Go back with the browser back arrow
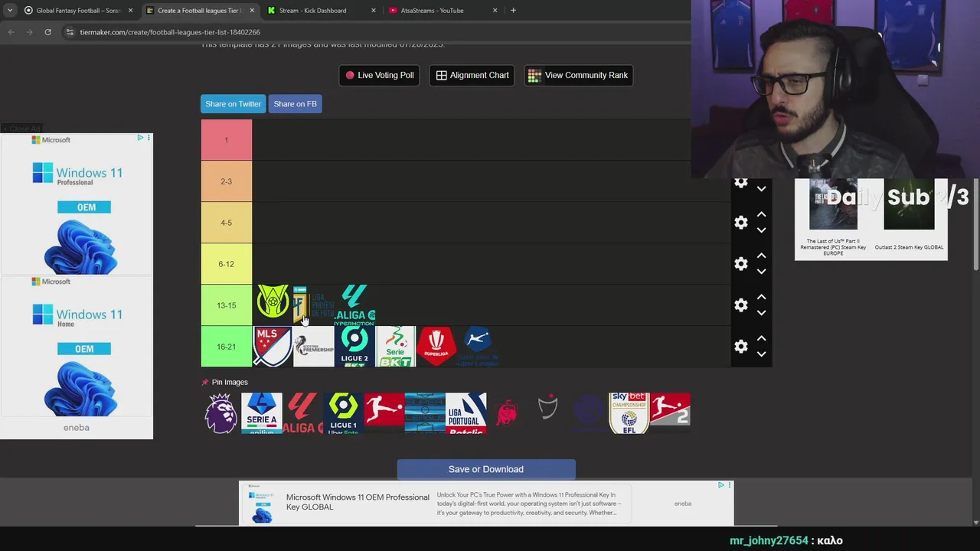 click(11, 32)
